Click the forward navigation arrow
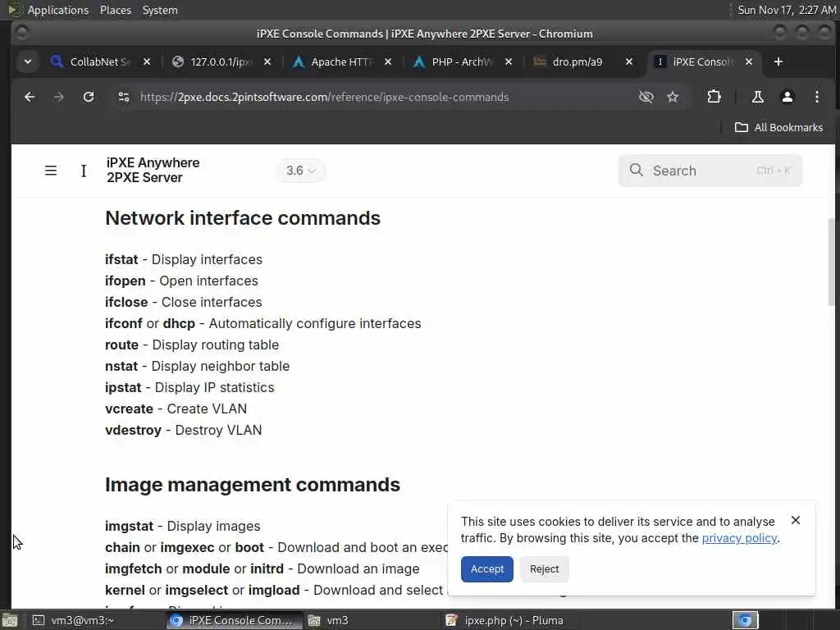This screenshot has height=630, width=840. [59, 97]
